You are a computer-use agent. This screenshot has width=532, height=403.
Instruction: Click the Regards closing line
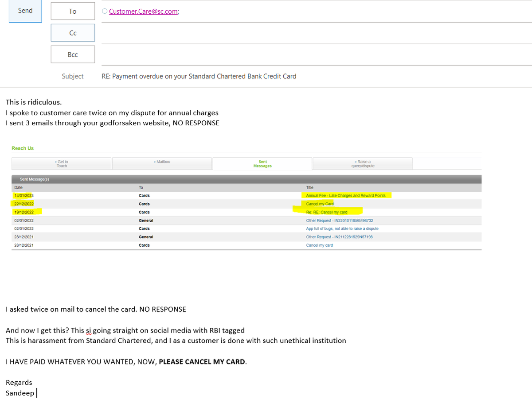[19, 383]
